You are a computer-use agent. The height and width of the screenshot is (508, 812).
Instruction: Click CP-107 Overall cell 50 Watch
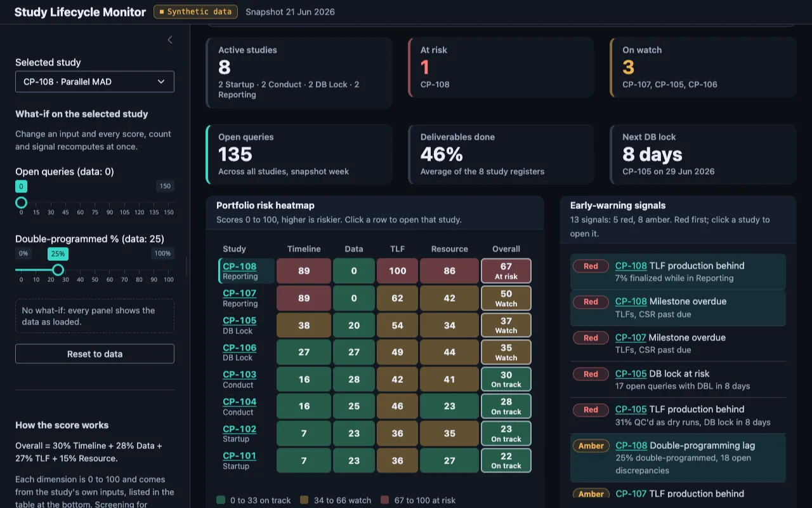[506, 298]
